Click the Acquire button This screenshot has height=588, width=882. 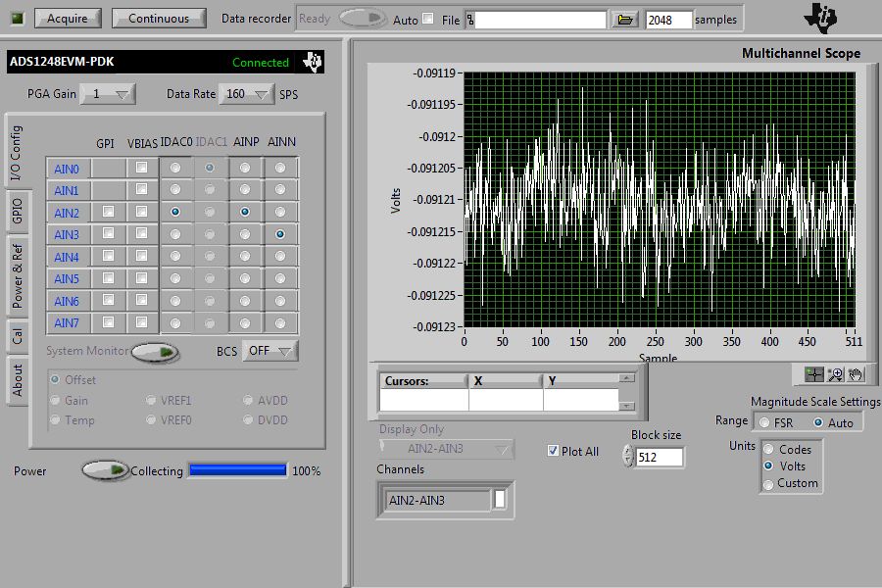coord(68,18)
